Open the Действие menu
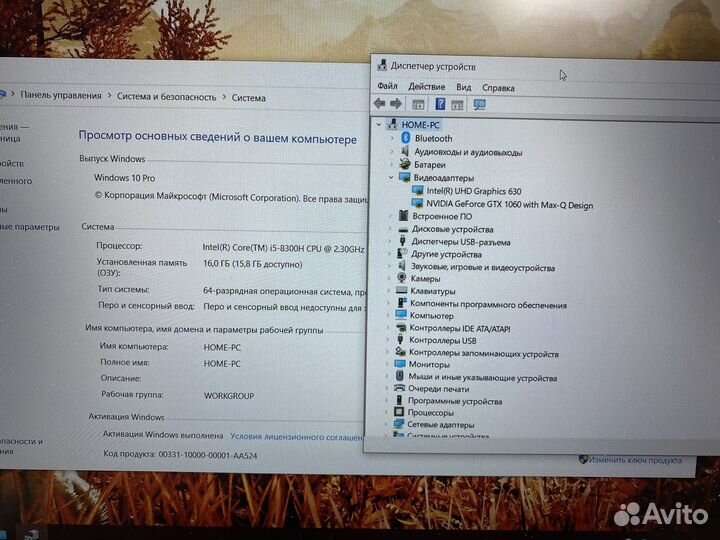Screen dimensions: 720x540 tap(427, 88)
